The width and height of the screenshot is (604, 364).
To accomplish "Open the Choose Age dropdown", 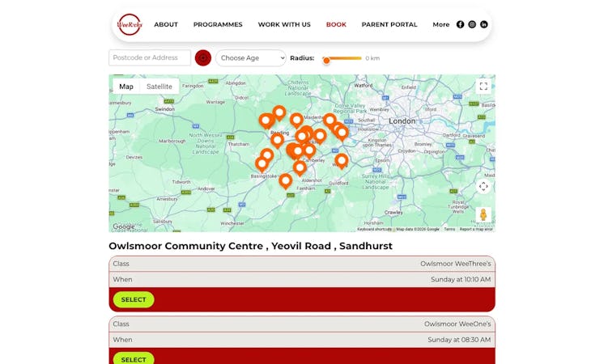I will (x=251, y=58).
